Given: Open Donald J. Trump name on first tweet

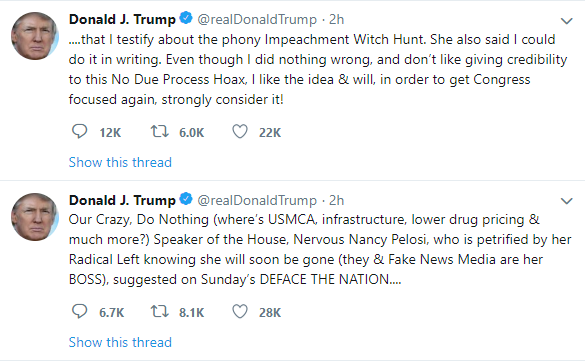Looking at the screenshot, I should click(x=122, y=19).
